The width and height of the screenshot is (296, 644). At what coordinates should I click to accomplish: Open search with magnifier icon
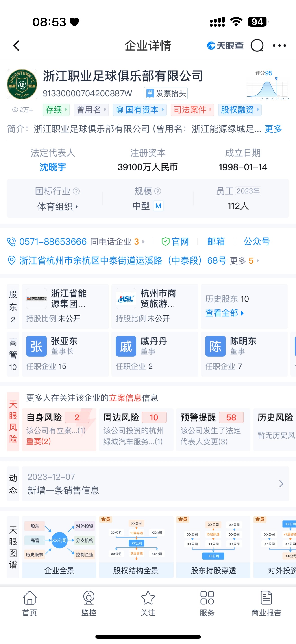click(x=257, y=46)
